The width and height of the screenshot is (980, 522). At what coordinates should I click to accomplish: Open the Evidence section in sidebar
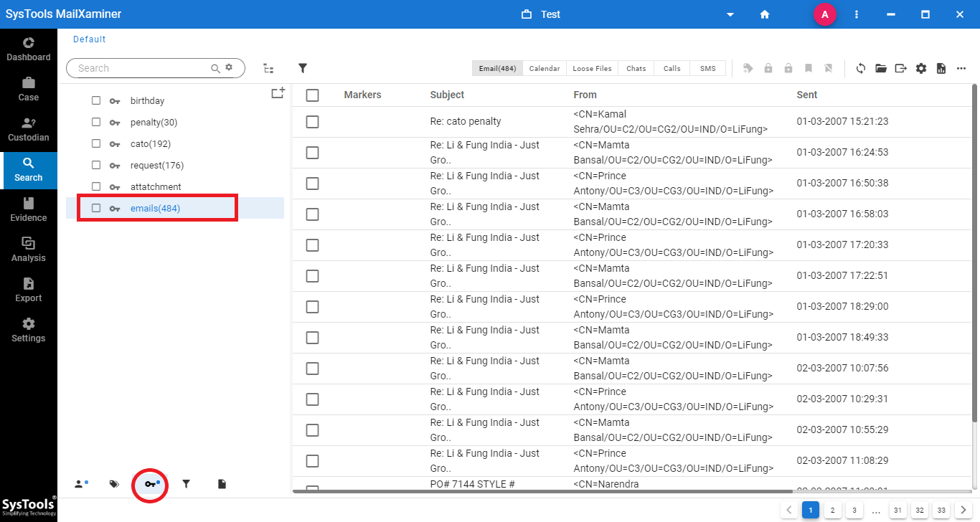[29, 209]
